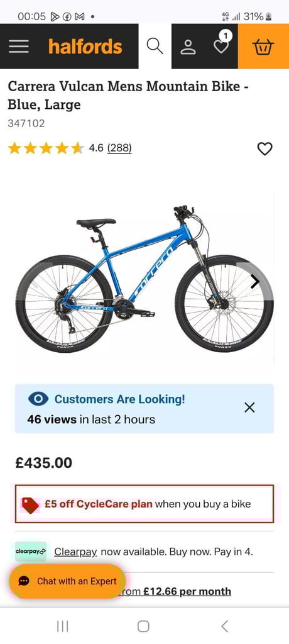Open the search magnifier

155,46
